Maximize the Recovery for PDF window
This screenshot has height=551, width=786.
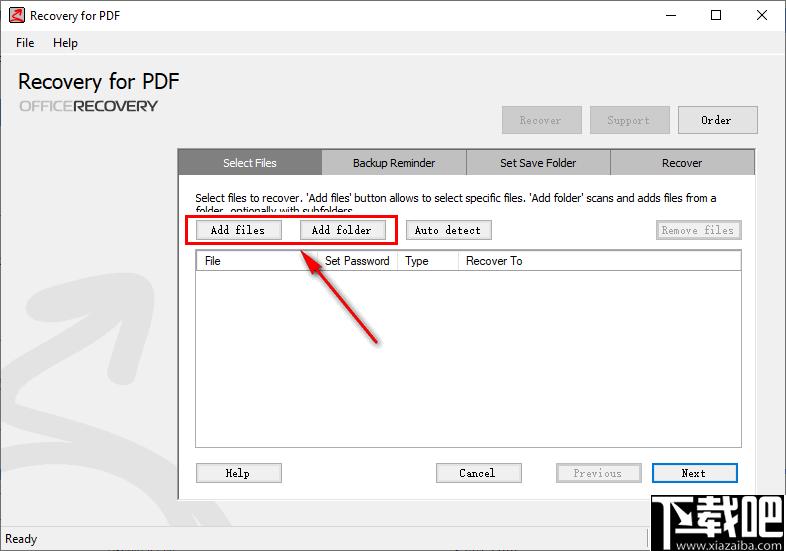tap(716, 15)
